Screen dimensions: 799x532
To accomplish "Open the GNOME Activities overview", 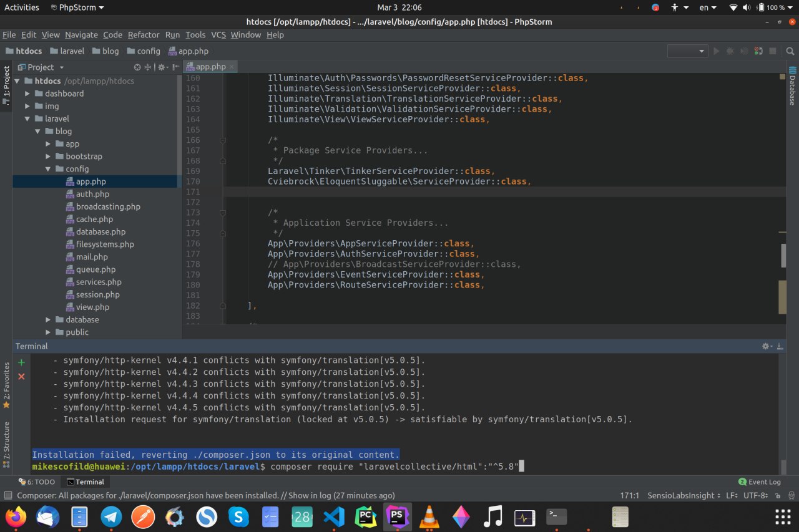I will [22, 7].
